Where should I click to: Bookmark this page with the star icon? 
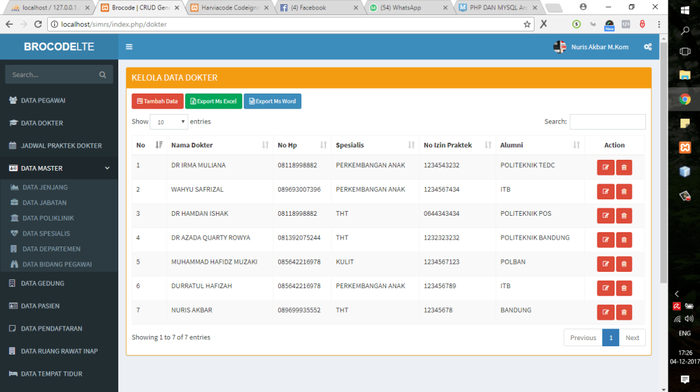(527, 24)
